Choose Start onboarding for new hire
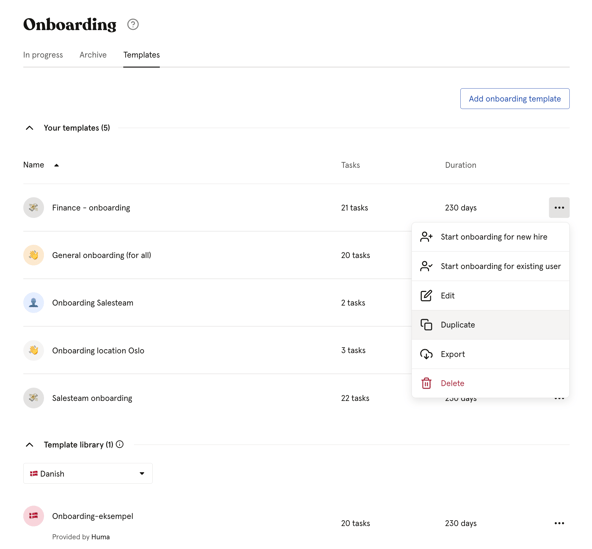This screenshot has height=549, width=592. (490, 237)
